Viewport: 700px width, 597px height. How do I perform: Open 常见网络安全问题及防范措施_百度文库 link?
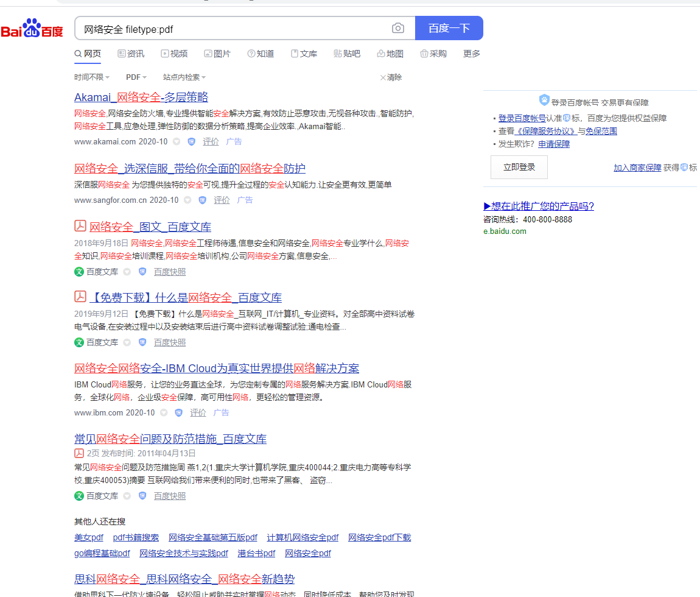[x=170, y=439]
